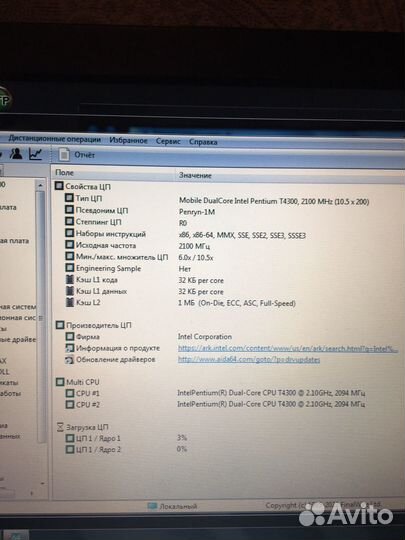Image resolution: width=405 pixels, height=540 pixels.
Task: Click the icon beside CPU #2
Action: 70,404
